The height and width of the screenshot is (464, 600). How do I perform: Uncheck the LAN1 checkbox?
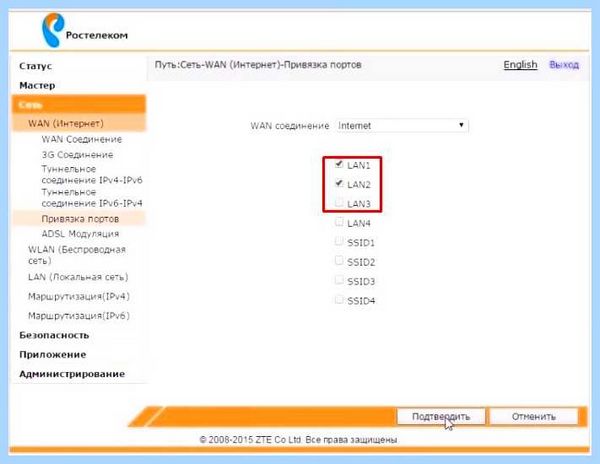point(339,164)
